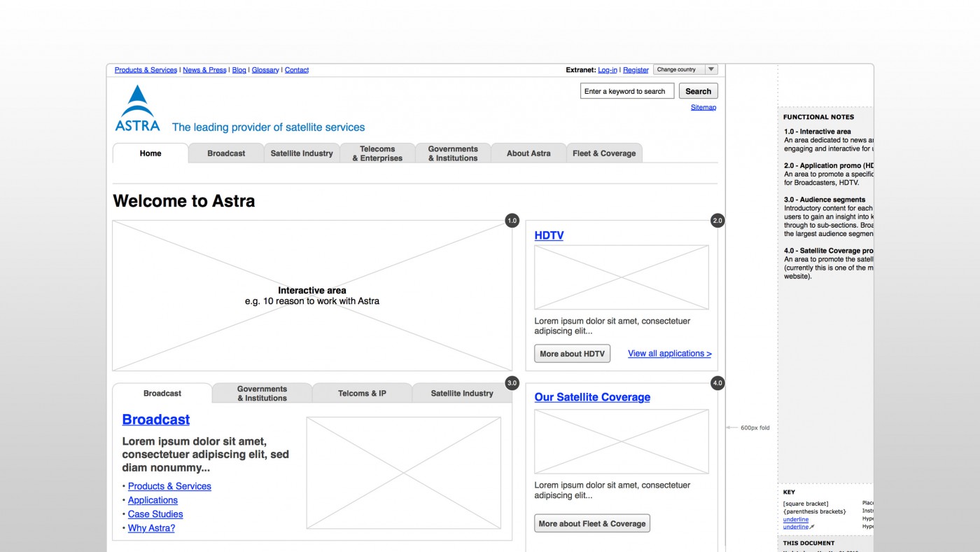Open the Blog link
The height and width of the screenshot is (552, 980).
239,70
